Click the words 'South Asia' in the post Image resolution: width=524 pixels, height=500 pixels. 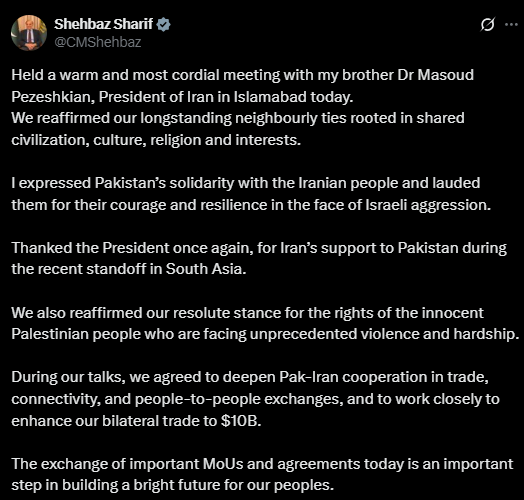206,269
